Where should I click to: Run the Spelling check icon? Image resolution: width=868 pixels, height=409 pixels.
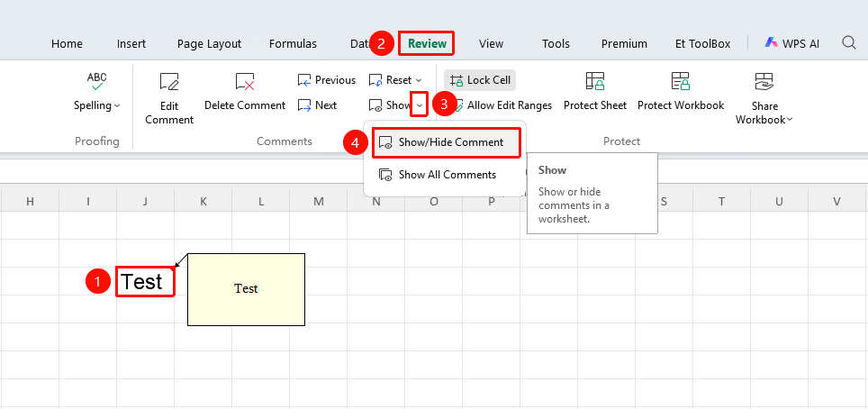tap(97, 81)
